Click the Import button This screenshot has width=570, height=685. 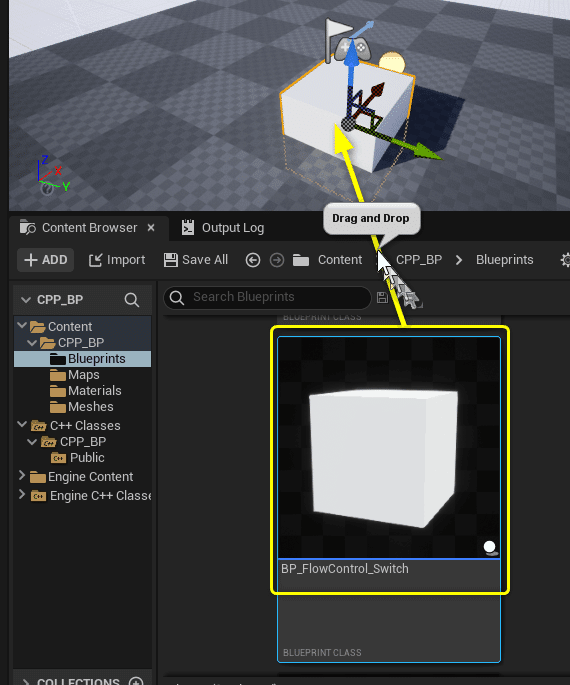pyautogui.click(x=117, y=260)
